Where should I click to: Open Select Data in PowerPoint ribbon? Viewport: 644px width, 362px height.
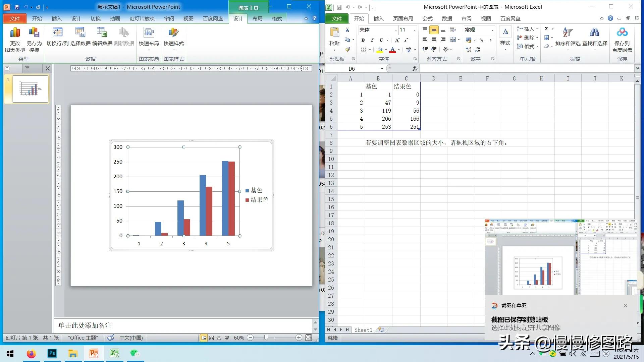tap(80, 37)
